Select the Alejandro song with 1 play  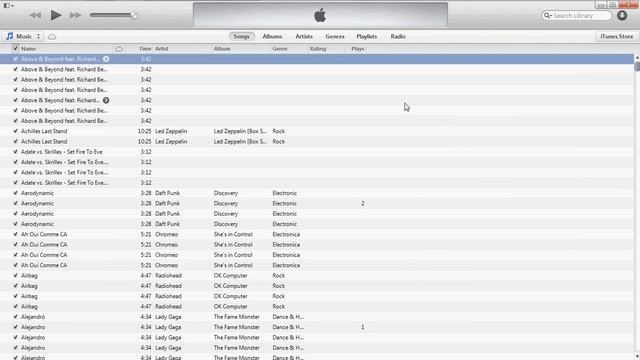click(317, 327)
